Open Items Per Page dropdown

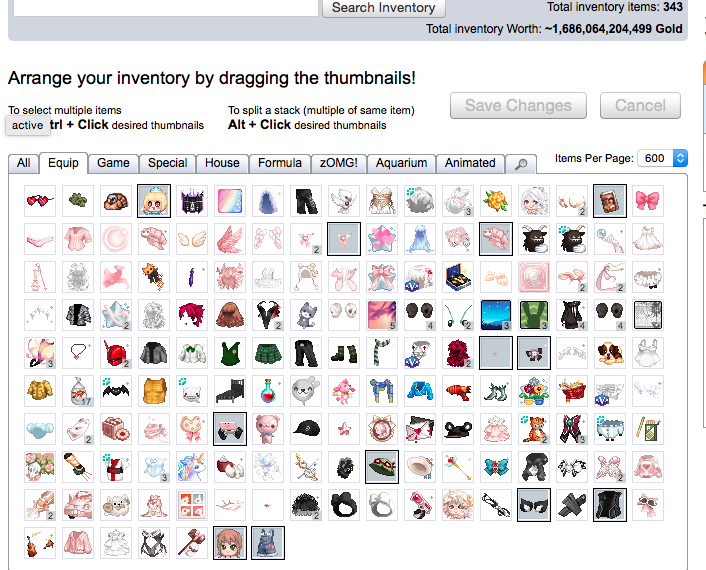pyautogui.click(x=662, y=158)
